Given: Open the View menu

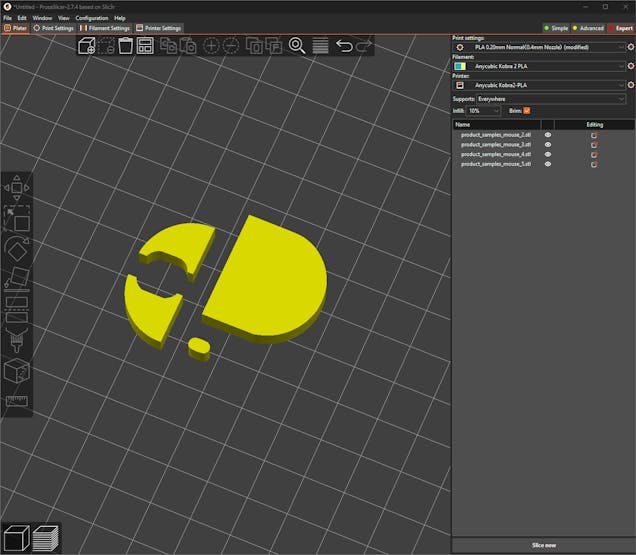Looking at the screenshot, I should pyautogui.click(x=64, y=18).
